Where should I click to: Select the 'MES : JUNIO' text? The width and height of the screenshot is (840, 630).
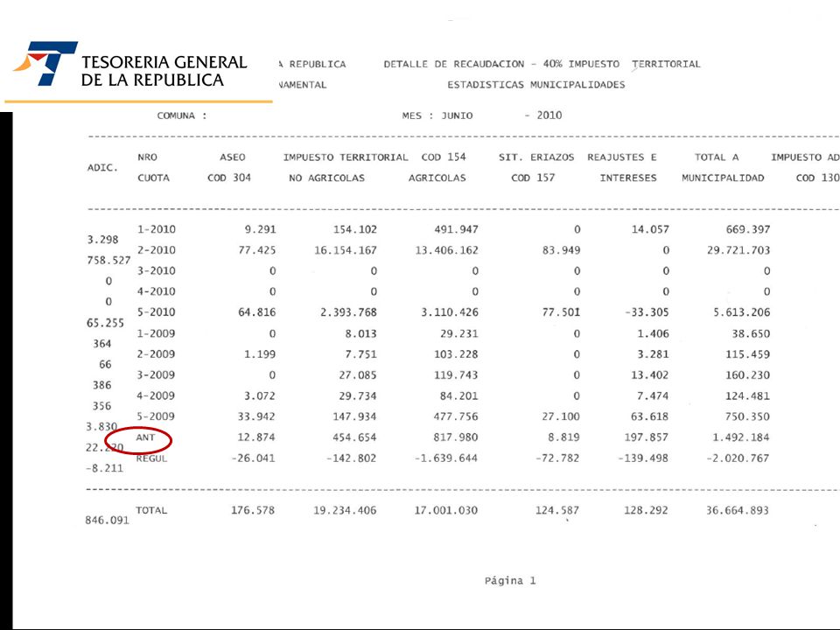pos(437,115)
